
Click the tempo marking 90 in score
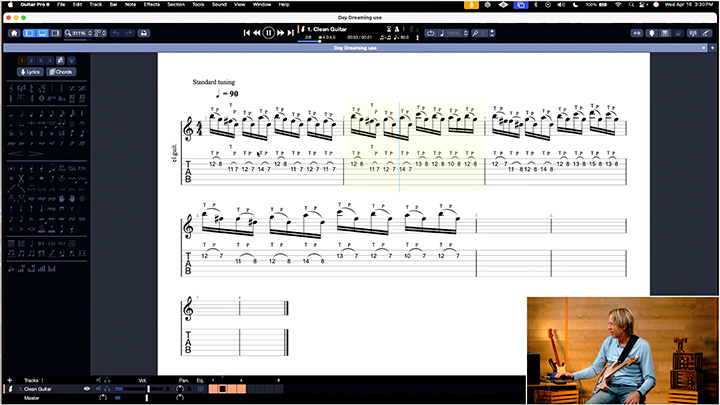tap(227, 94)
